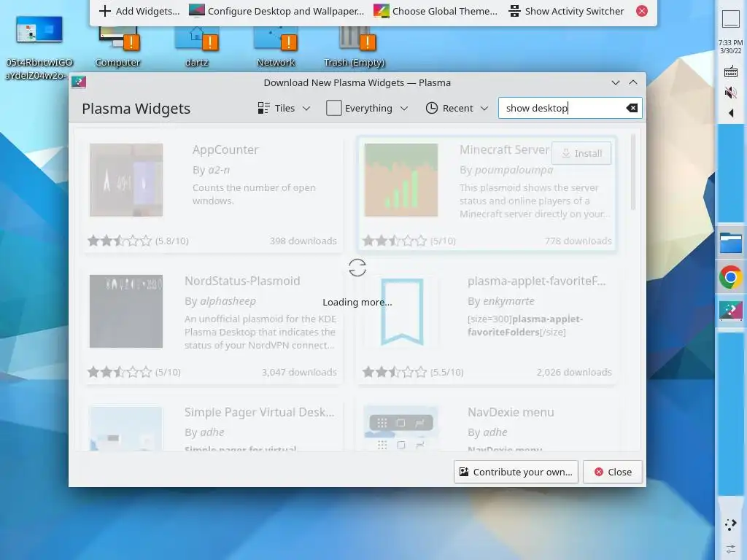Open the NavDexie menu thumbnail
The height and width of the screenshot is (560, 747).
coord(401,428)
